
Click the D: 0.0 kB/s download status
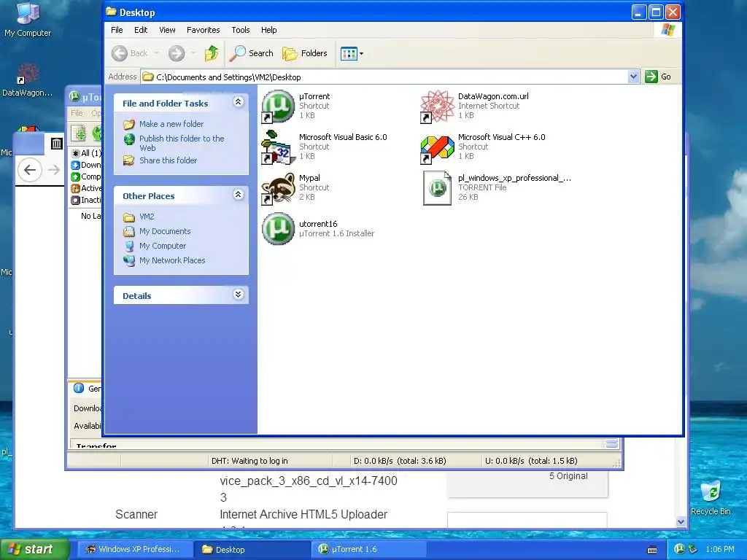pos(399,461)
